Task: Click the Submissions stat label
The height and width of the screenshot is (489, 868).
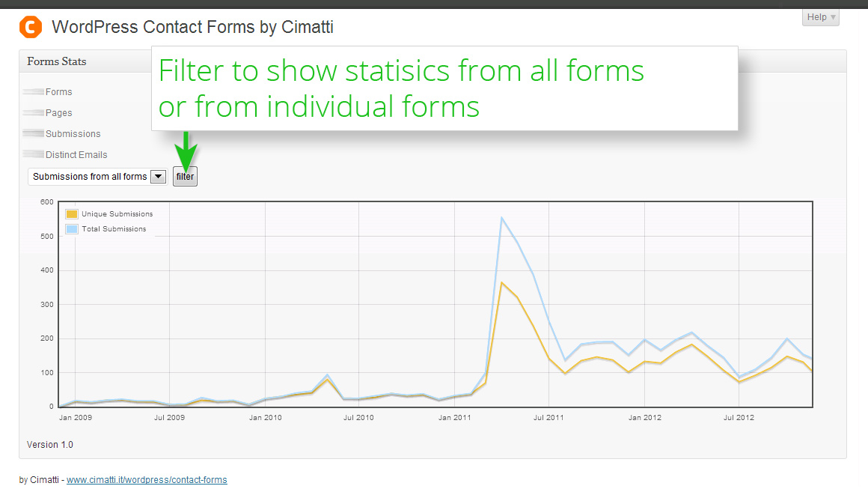Action: (73, 134)
